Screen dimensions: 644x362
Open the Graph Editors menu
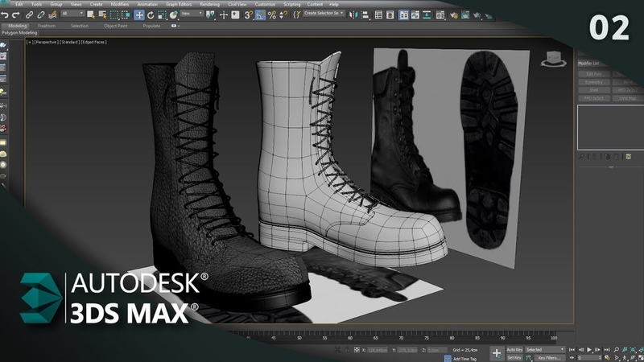(x=179, y=4)
